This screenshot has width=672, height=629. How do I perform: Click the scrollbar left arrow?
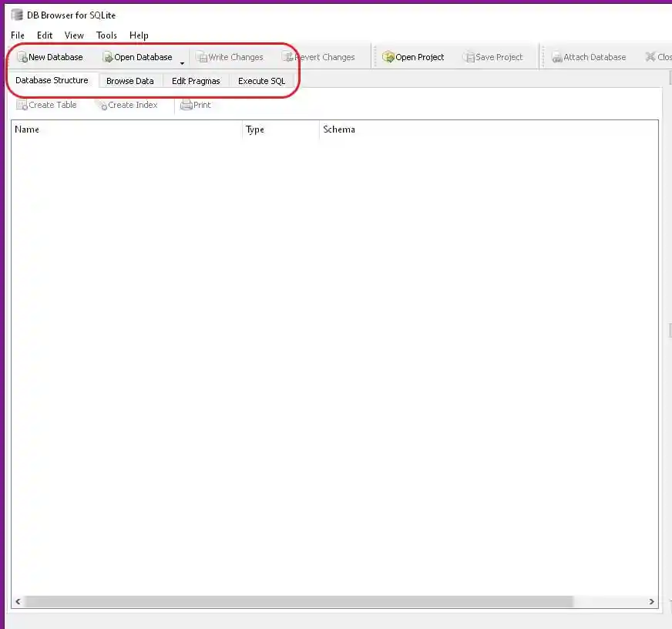(18, 601)
